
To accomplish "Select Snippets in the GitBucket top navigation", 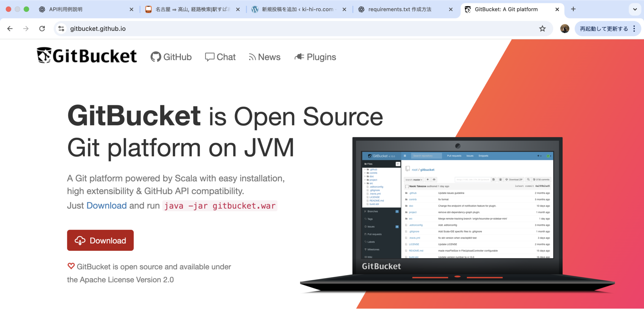I will pos(483,156).
